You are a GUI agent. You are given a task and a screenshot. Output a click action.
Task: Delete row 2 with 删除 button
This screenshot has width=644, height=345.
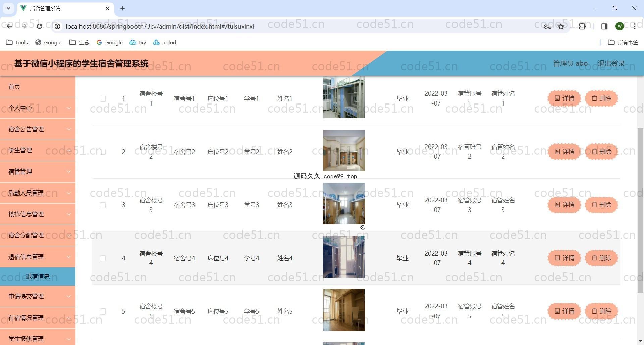[x=601, y=152]
